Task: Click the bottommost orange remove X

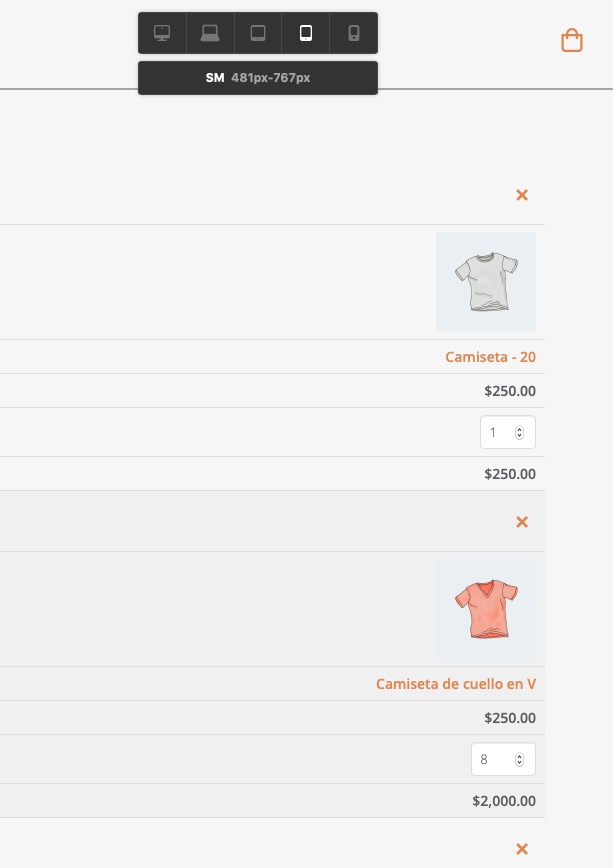Action: pyautogui.click(x=522, y=849)
